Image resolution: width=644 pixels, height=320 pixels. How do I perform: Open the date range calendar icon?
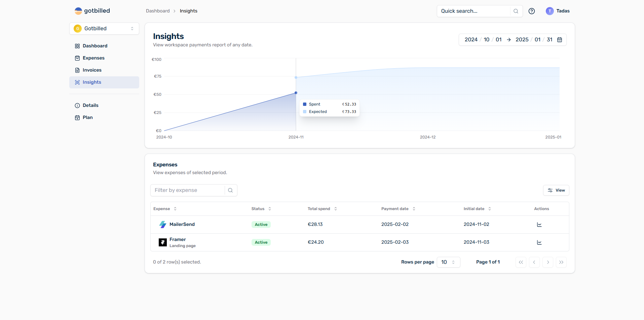tap(560, 40)
